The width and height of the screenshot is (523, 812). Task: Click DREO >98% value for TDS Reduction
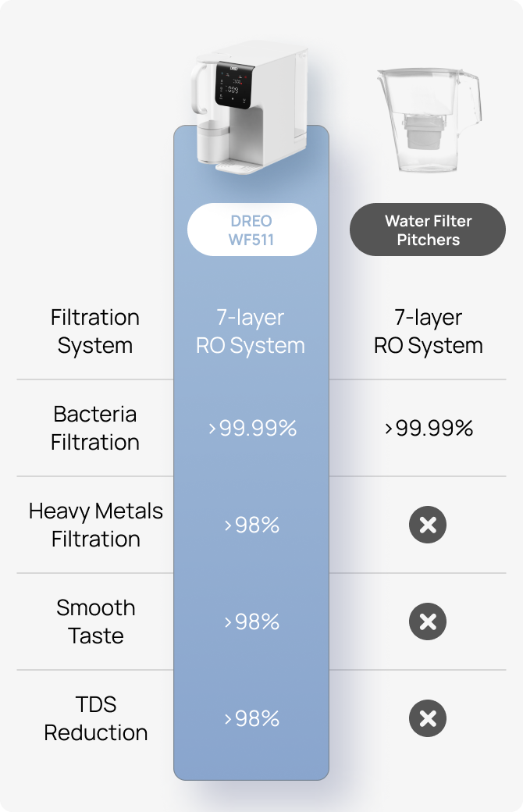pyautogui.click(x=251, y=718)
